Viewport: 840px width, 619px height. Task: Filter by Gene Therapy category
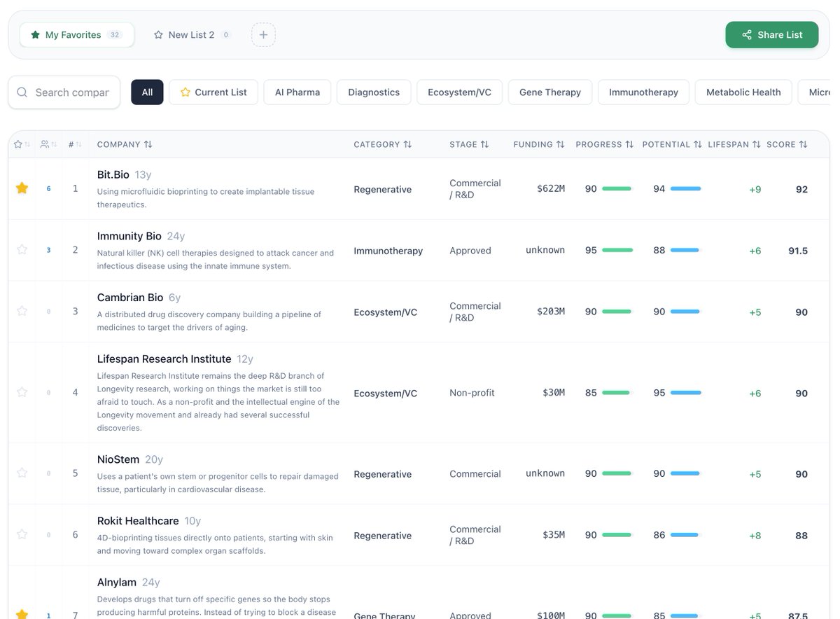(550, 92)
